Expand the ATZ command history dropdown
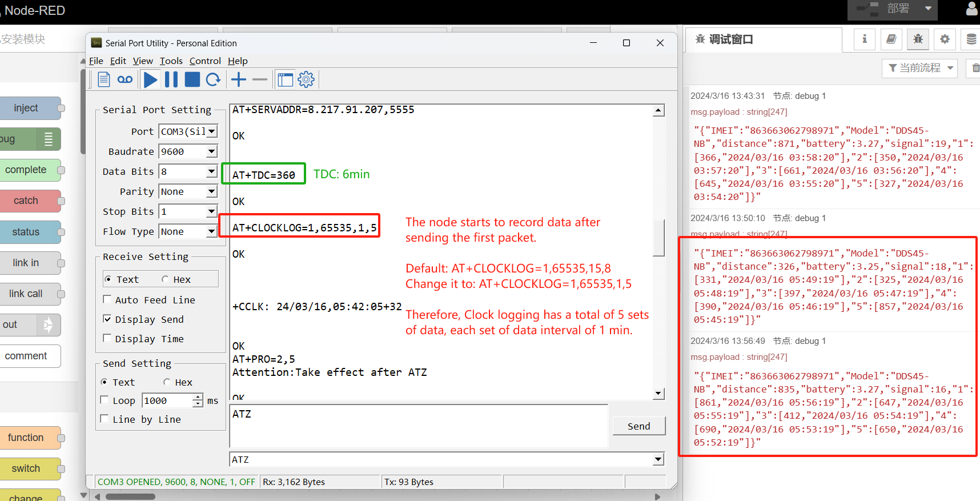The height and width of the screenshot is (501, 980). click(x=658, y=459)
